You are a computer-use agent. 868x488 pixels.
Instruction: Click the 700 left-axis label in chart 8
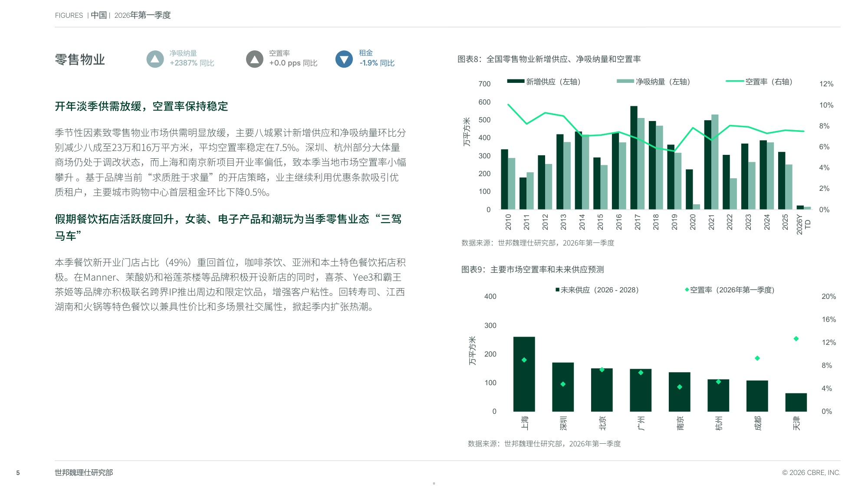pos(484,84)
